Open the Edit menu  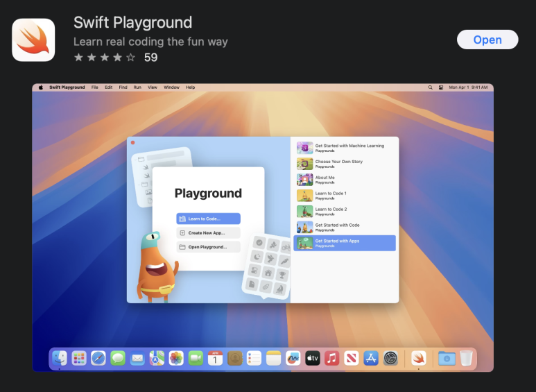[108, 87]
